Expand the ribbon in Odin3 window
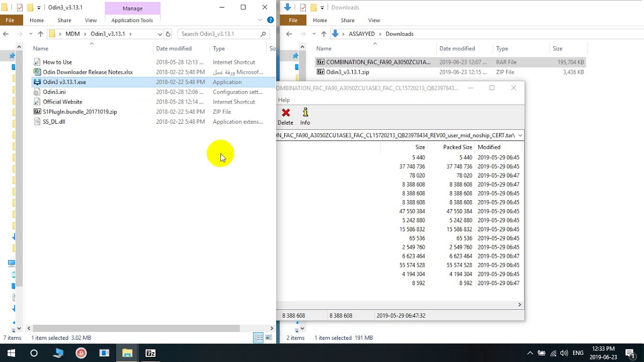This screenshot has width=644, height=362. click(260, 20)
